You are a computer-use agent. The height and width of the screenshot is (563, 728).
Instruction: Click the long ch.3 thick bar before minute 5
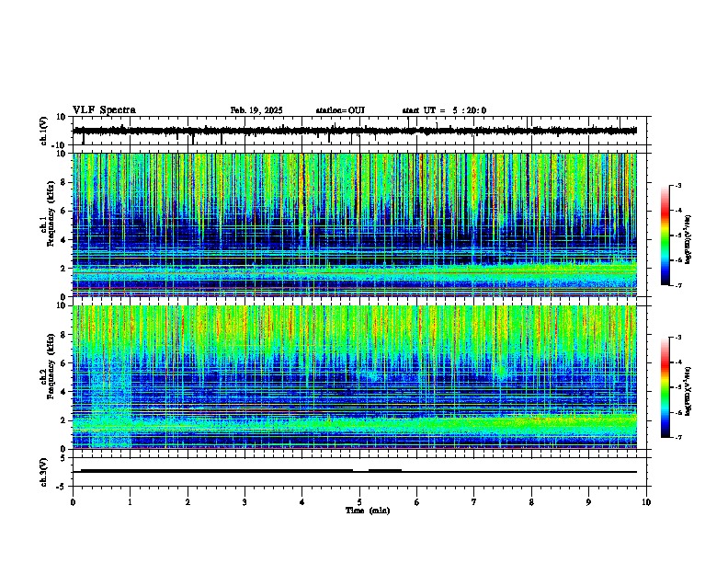click(217, 471)
